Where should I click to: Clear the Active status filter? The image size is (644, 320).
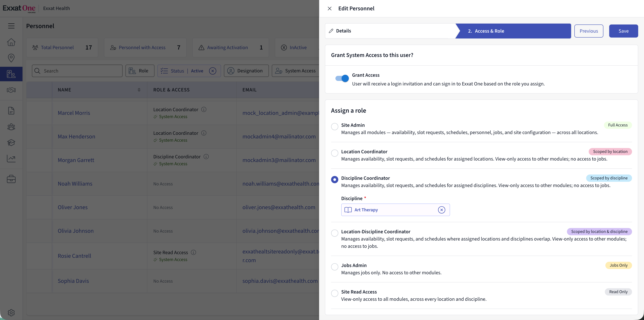coord(212,71)
